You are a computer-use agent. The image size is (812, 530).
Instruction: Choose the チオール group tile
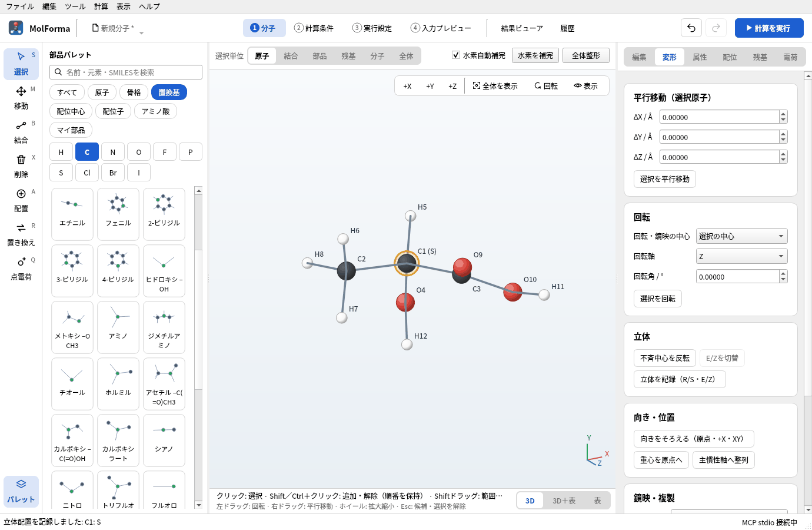click(72, 383)
